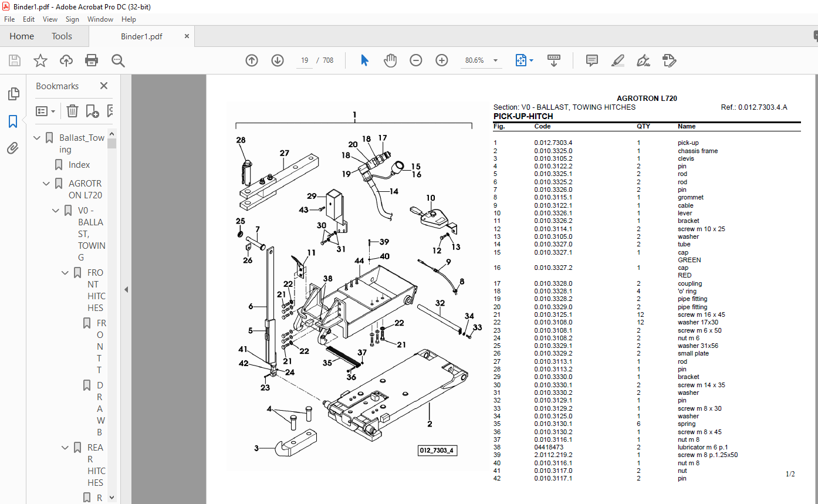Select the FRONT HITCHES bookmark
Screen dimensions: 818x504
click(x=96, y=290)
